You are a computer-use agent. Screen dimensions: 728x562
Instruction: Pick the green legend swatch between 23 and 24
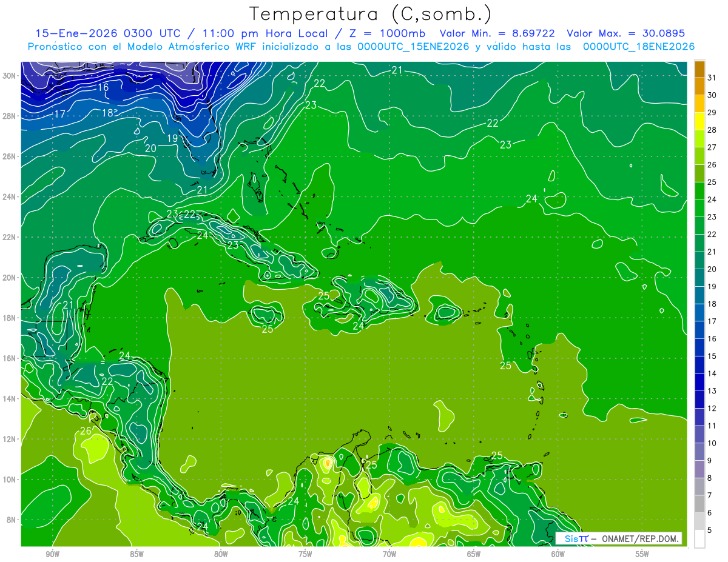coord(699,208)
